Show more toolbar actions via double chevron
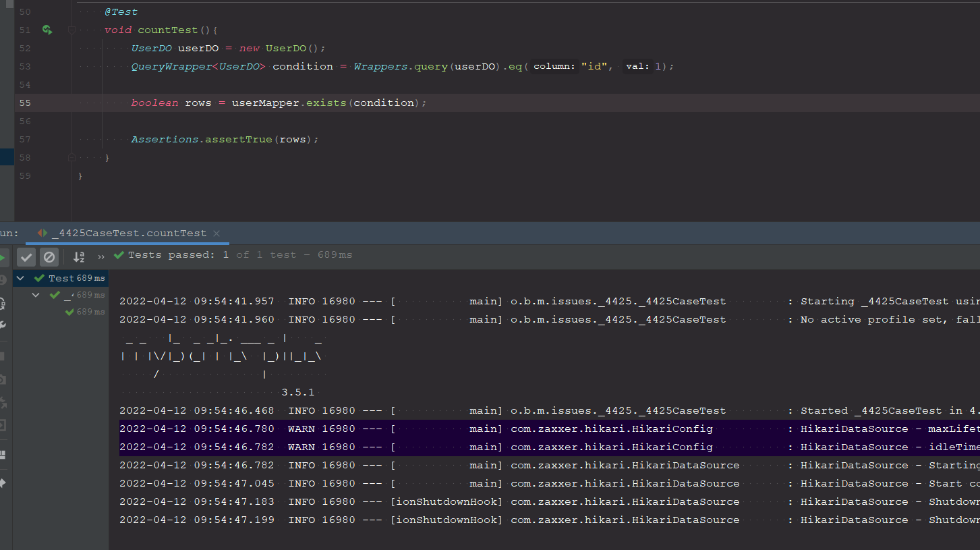This screenshot has width=980, height=550. [101, 256]
